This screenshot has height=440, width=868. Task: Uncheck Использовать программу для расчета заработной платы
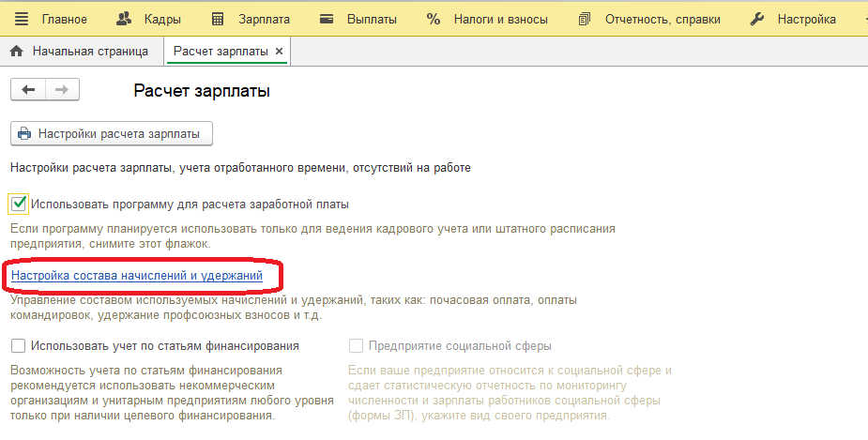tap(19, 203)
